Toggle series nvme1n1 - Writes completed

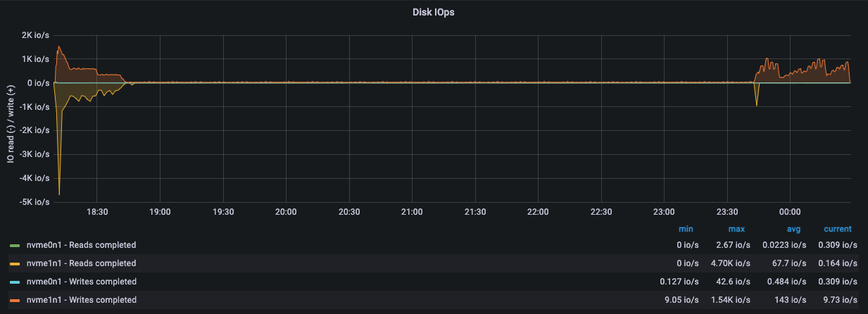coord(81,300)
